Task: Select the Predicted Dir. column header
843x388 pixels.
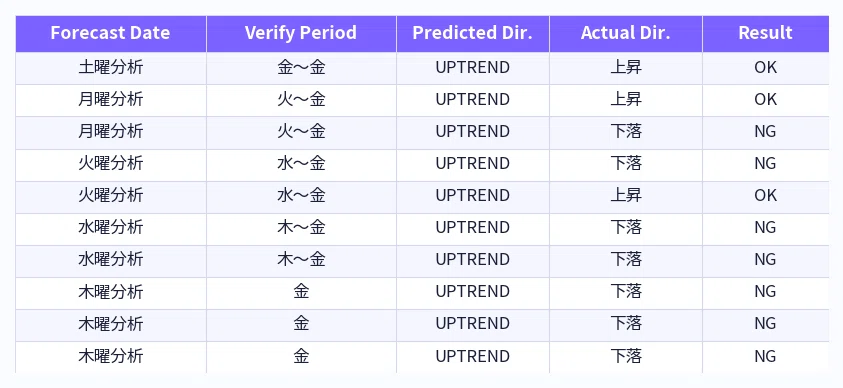Action: [x=473, y=33]
